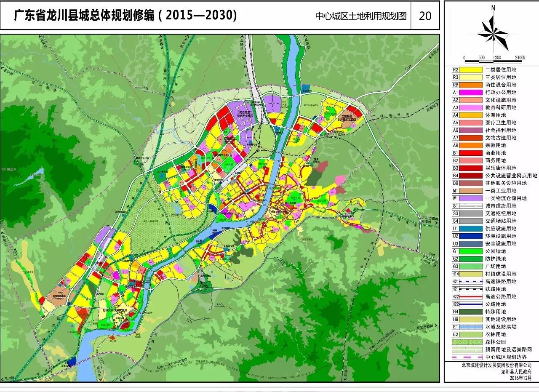The height and width of the screenshot is (392, 539).
Task: Select the A7 文物古迹用地 swatch
Action: tap(471, 138)
